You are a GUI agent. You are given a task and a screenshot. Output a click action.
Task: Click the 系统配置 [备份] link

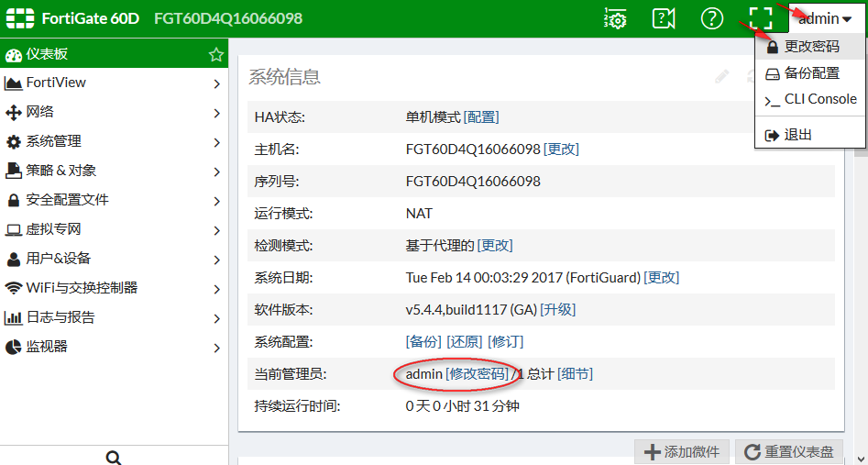(424, 341)
